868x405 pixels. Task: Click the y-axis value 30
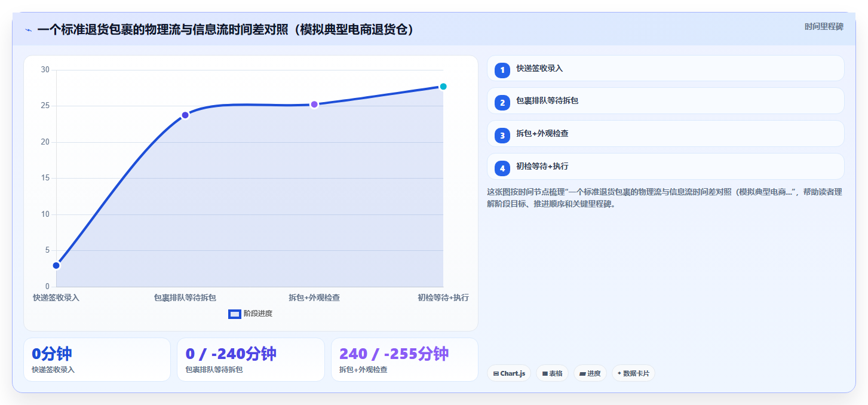coord(45,70)
